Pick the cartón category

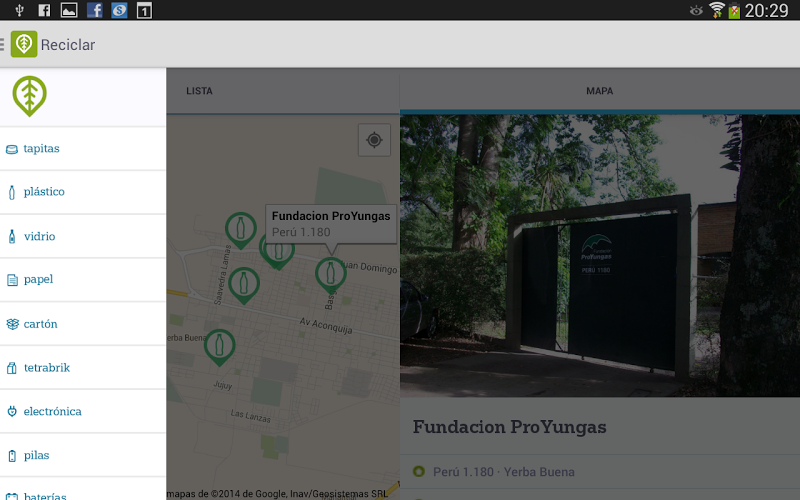pos(83,324)
